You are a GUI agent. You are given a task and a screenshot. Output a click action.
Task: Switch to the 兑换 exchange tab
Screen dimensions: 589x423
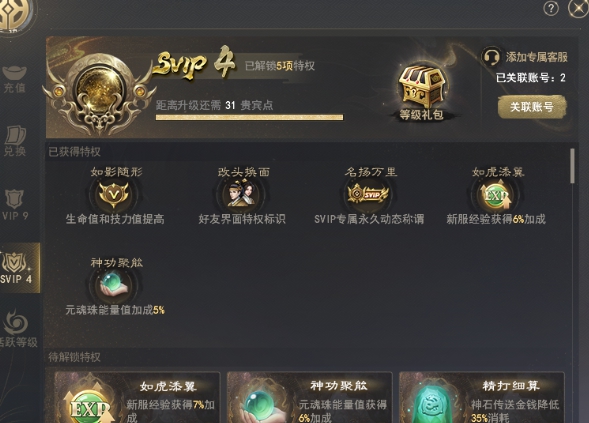(15, 141)
